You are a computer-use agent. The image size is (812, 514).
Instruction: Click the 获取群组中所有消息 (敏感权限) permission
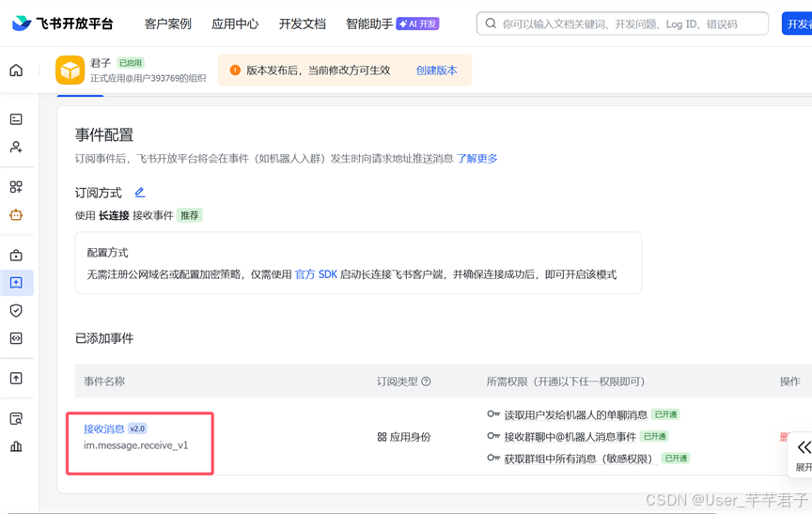581,459
